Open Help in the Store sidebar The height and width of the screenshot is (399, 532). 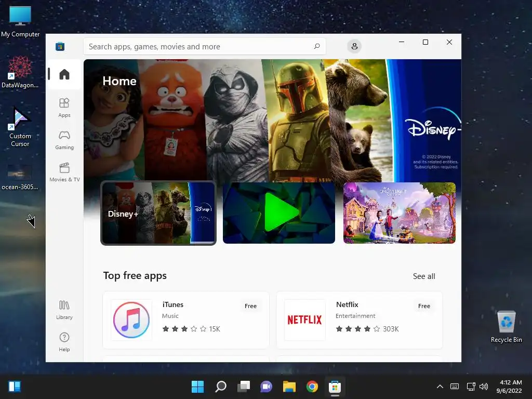(x=64, y=342)
